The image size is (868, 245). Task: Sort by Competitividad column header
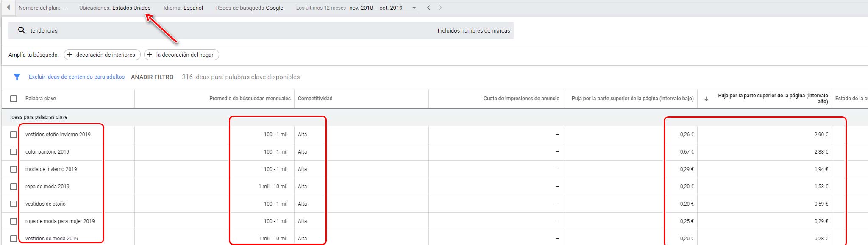pos(315,99)
